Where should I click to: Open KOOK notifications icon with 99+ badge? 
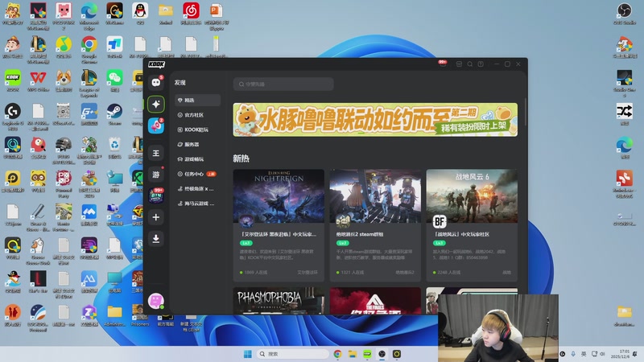(x=442, y=64)
